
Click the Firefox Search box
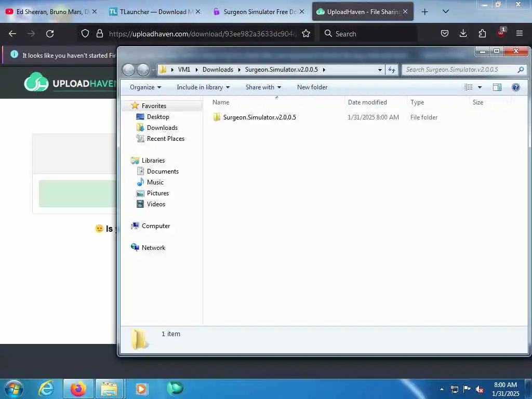(x=369, y=34)
